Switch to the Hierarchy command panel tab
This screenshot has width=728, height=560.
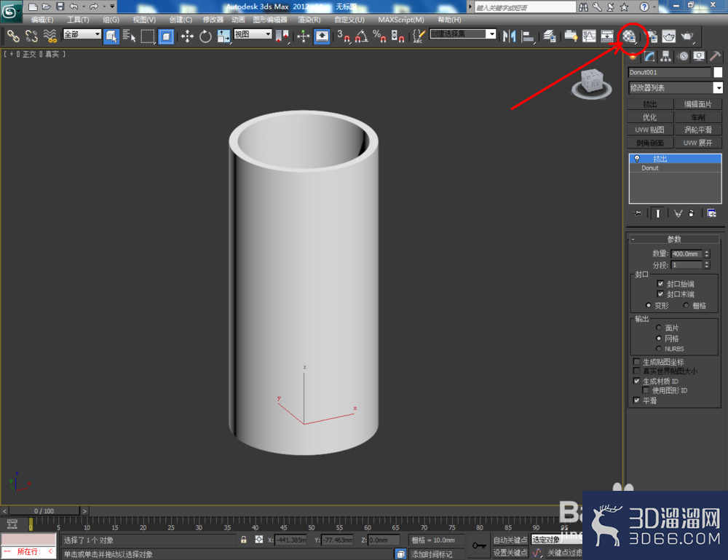coord(666,56)
